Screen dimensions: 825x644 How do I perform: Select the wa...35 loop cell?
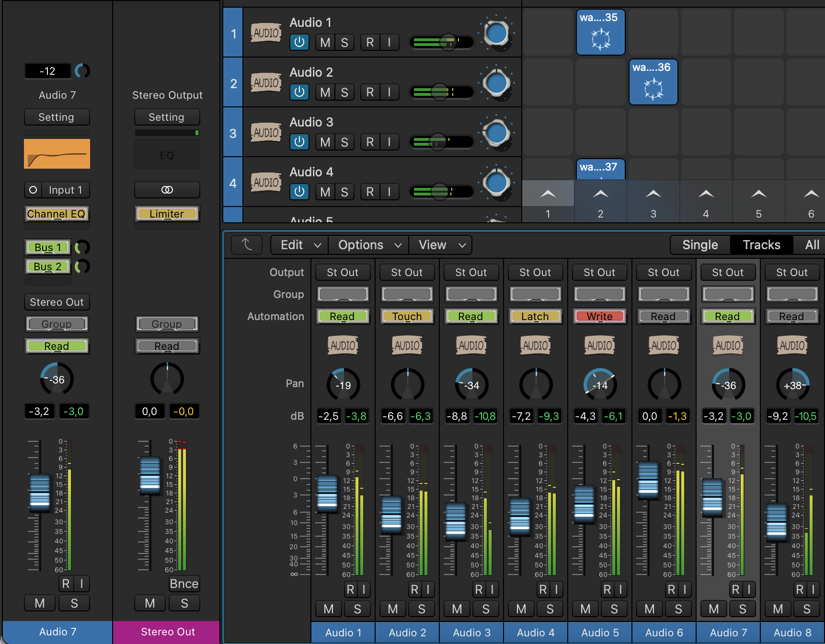coord(600,33)
